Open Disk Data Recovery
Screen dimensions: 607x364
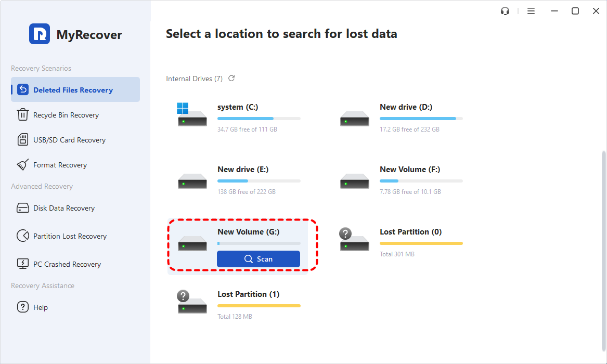(x=63, y=208)
